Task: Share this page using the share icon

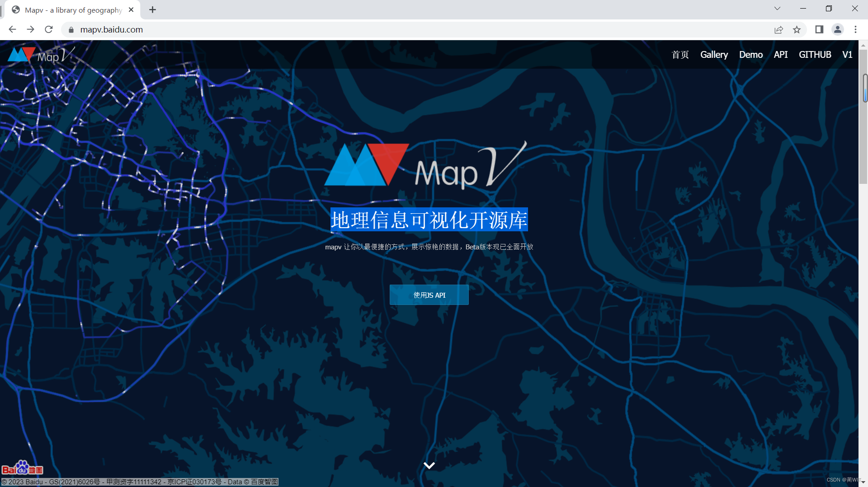Action: [778, 30]
